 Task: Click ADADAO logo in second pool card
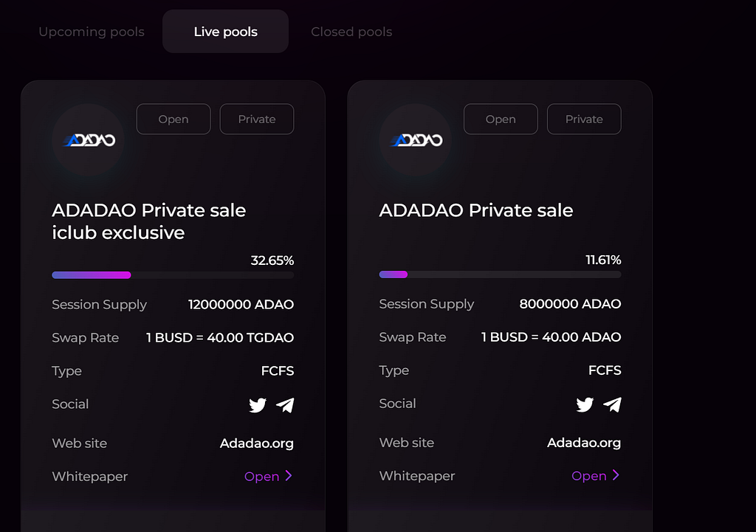[x=416, y=140]
